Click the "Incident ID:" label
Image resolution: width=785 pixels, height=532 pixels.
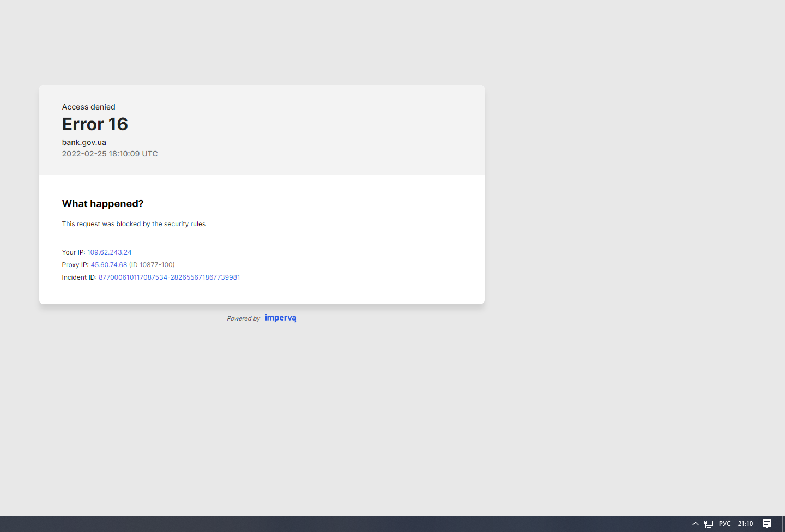79,277
